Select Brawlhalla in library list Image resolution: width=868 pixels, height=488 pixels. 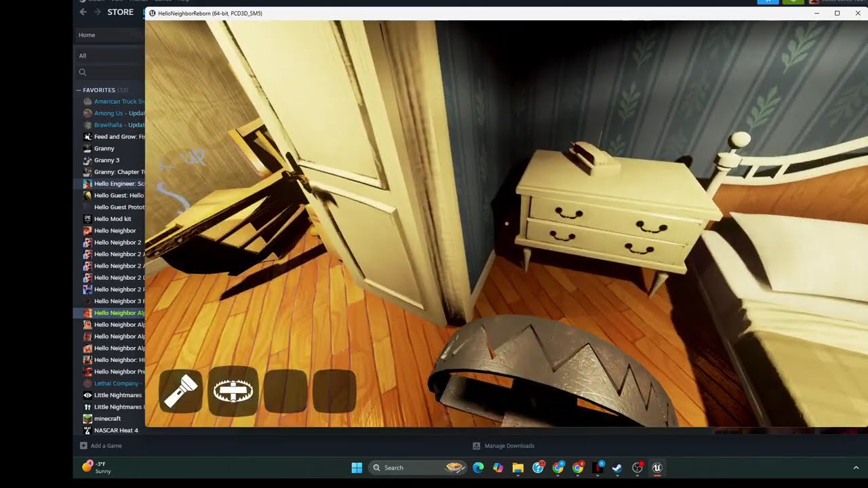pos(119,125)
